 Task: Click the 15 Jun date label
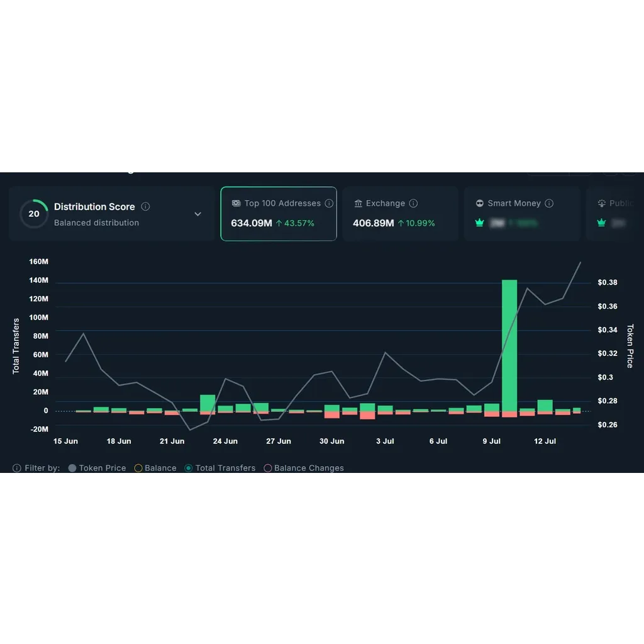(x=65, y=441)
